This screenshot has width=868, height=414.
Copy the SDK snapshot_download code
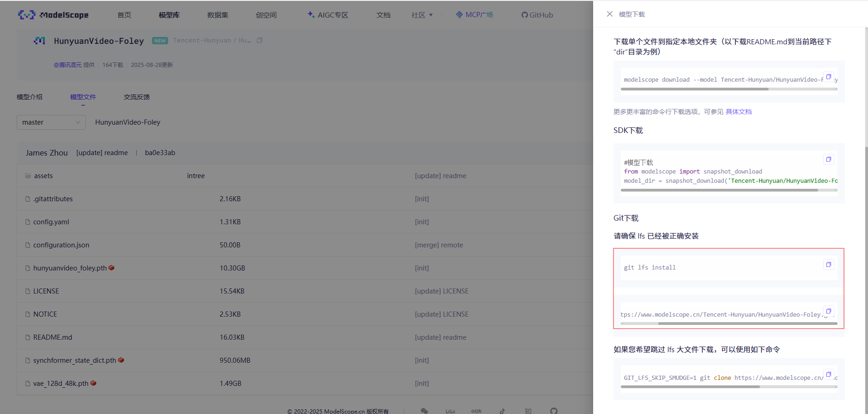tap(829, 159)
